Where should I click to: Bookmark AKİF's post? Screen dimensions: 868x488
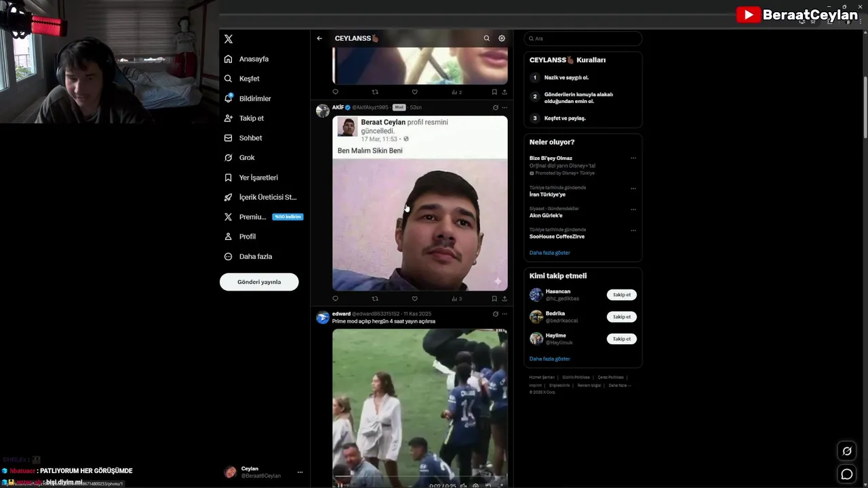point(494,298)
